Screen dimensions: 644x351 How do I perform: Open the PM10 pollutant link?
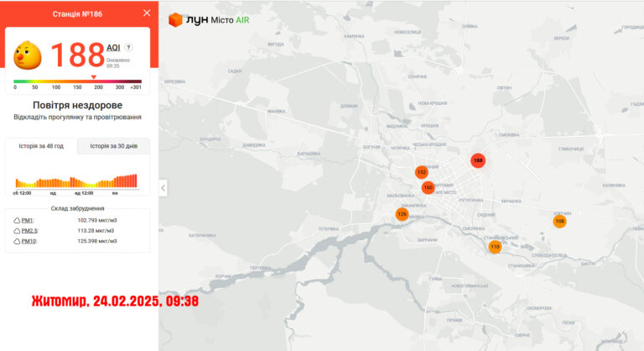pyautogui.click(x=29, y=241)
